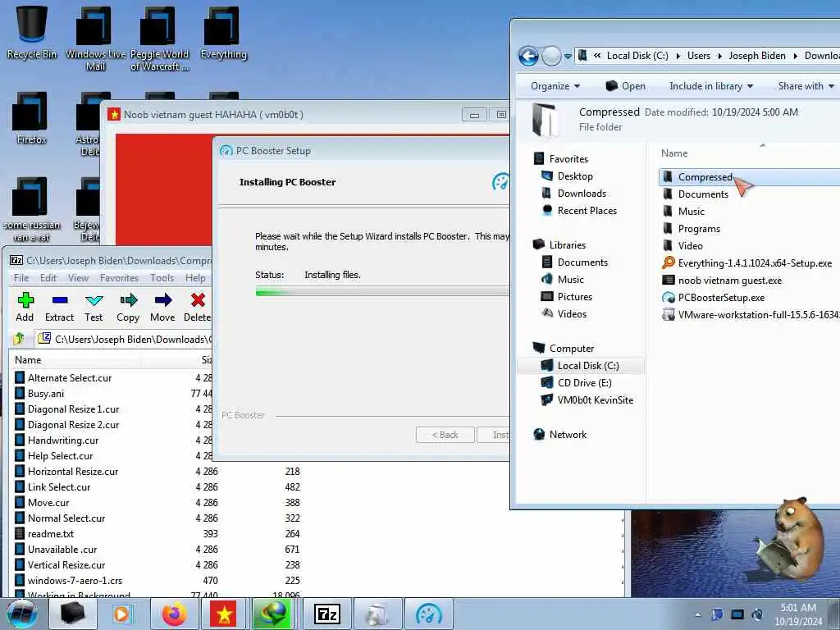Minimize the Noob vietnam guest window
Viewport: 840px width, 630px height.
coord(474,115)
